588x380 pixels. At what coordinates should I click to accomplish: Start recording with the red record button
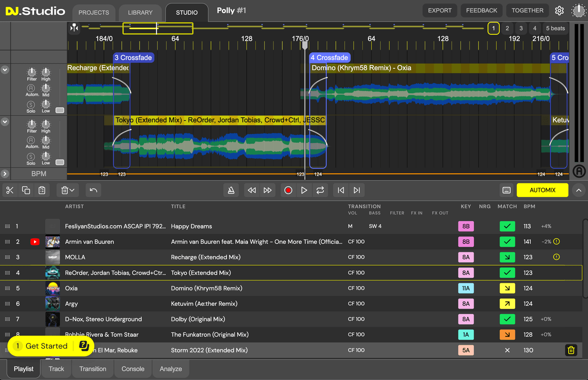point(288,190)
